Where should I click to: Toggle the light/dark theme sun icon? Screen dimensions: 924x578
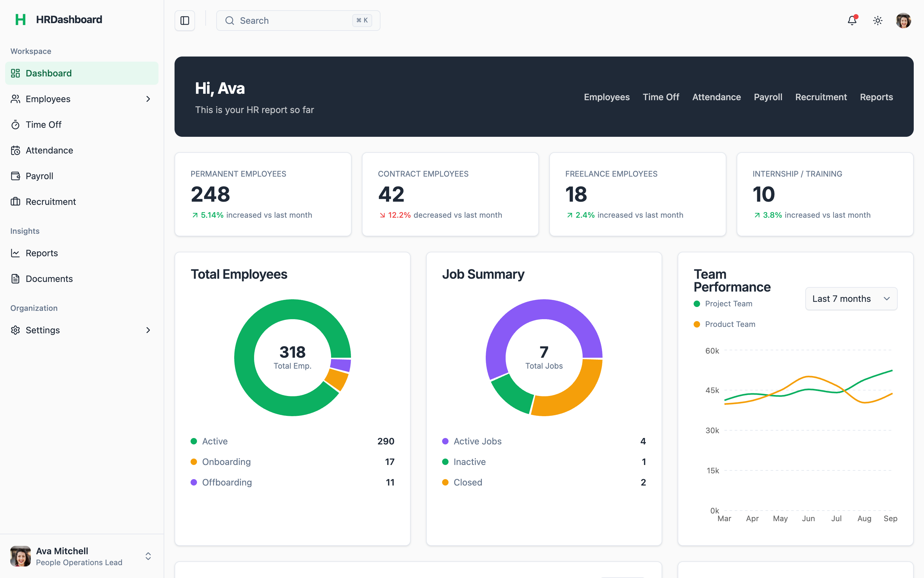(878, 21)
